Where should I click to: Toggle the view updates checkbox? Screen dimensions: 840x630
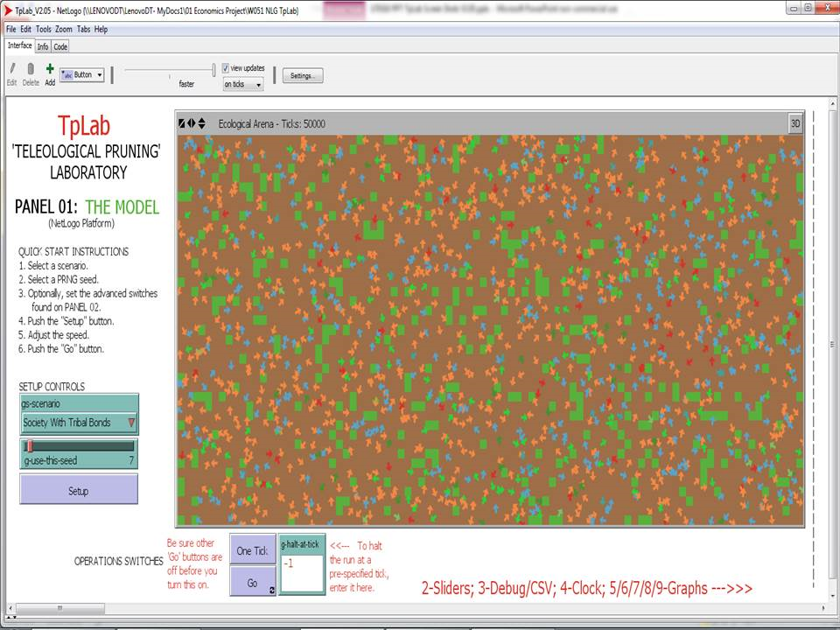tap(225, 66)
